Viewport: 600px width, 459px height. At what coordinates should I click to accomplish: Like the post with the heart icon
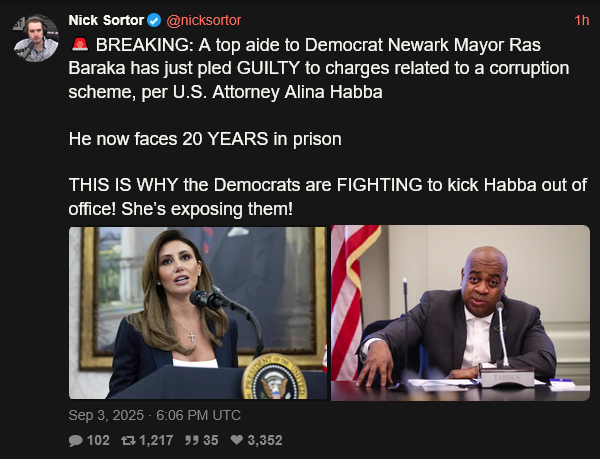click(237, 440)
